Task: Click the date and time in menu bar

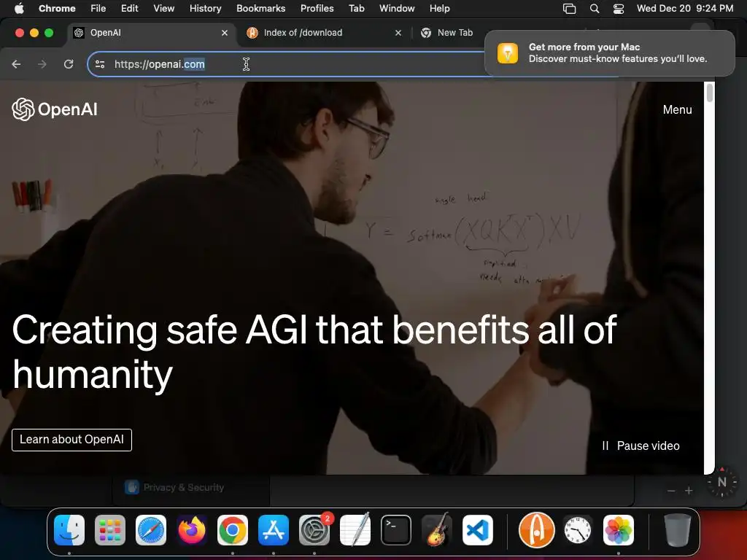Action: (684, 9)
